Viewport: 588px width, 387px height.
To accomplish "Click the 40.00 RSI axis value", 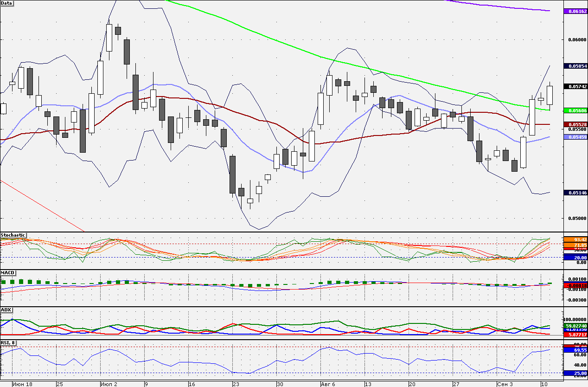I will pos(579,365).
